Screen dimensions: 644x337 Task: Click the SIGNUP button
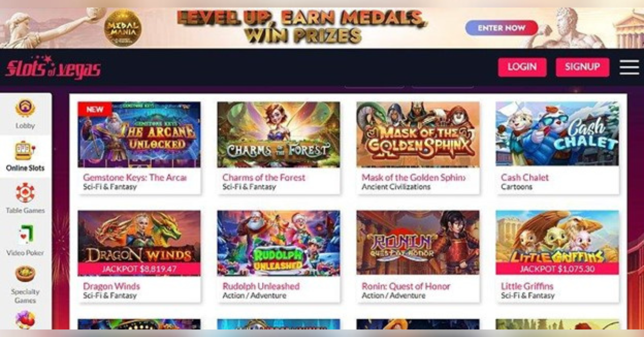pyautogui.click(x=582, y=67)
